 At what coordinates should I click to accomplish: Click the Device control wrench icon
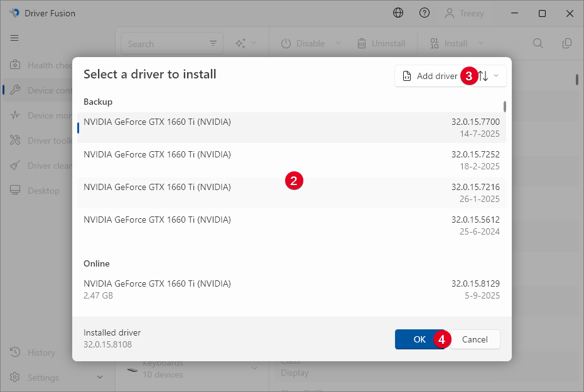click(x=15, y=90)
